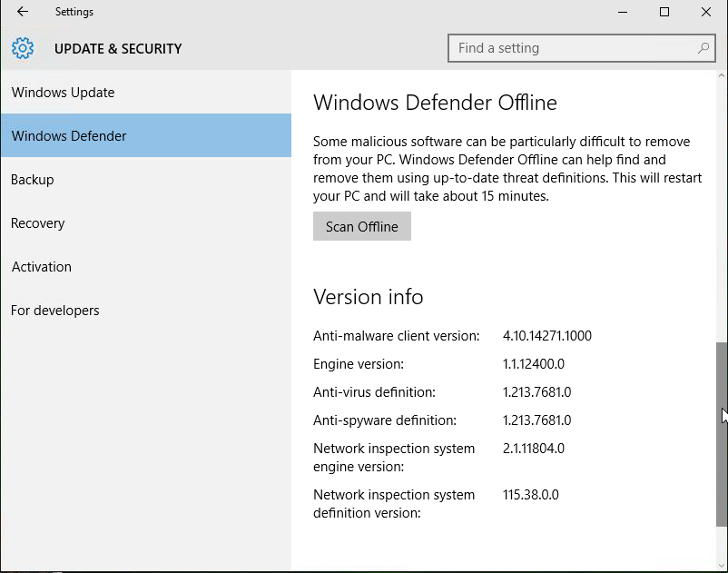This screenshot has width=728, height=573.
Task: Click the UPDATE & SECURITY header
Action: [x=118, y=48]
